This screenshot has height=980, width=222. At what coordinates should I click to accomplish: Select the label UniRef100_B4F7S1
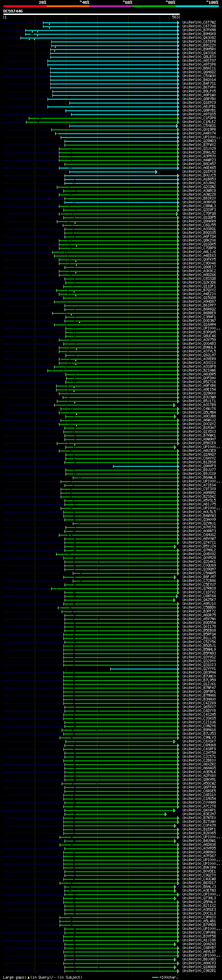click(x=199, y=83)
